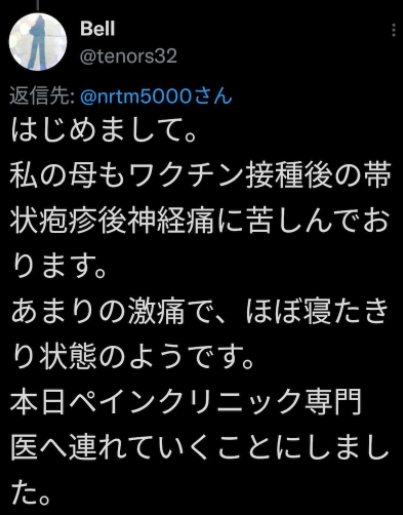
Task: Click the final line た。
Action: pos(31,493)
